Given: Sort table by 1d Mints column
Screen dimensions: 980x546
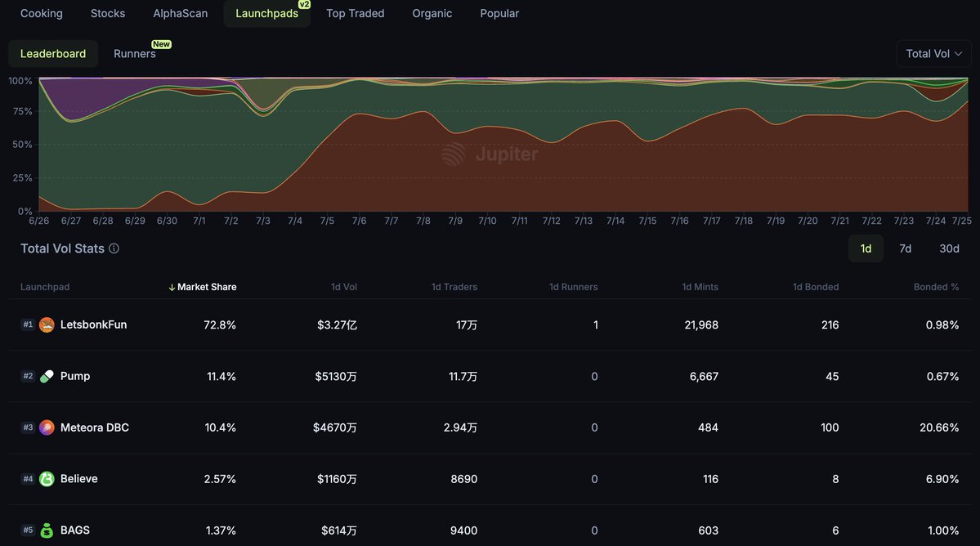Looking at the screenshot, I should pyautogui.click(x=700, y=288).
